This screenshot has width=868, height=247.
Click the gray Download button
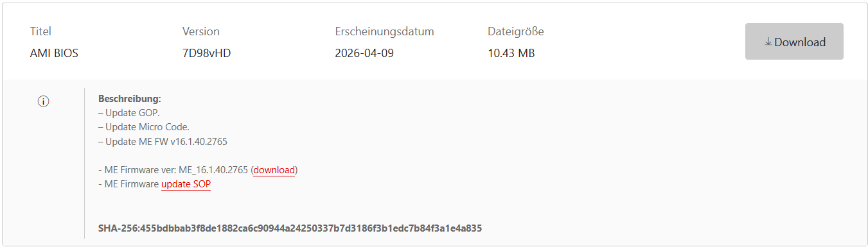tap(794, 42)
